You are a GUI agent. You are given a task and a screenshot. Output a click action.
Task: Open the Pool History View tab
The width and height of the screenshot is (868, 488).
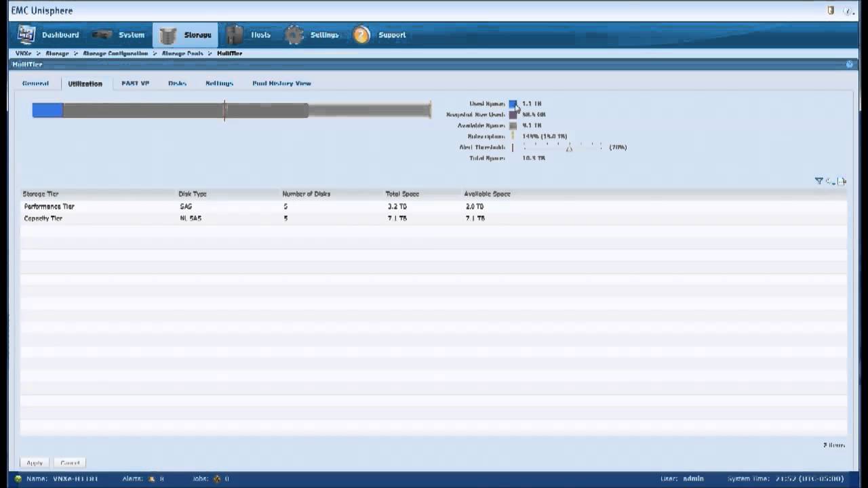pyautogui.click(x=281, y=83)
